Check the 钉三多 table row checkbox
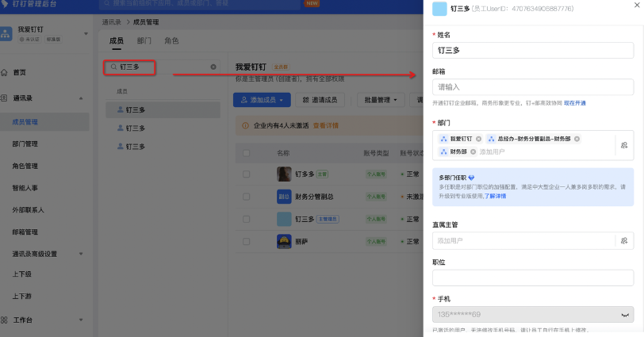 click(247, 219)
